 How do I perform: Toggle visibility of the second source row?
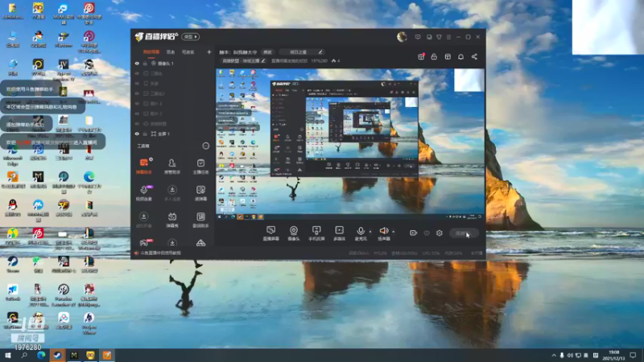pyautogui.click(x=137, y=73)
